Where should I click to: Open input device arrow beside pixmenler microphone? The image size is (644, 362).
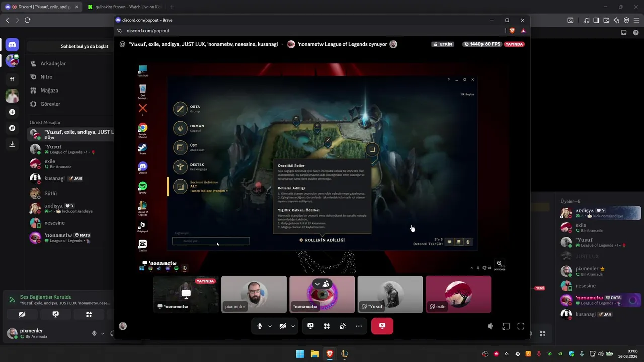click(x=103, y=333)
